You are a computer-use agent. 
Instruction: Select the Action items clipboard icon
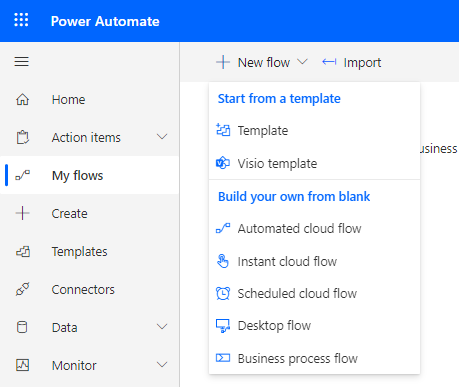pyautogui.click(x=23, y=137)
